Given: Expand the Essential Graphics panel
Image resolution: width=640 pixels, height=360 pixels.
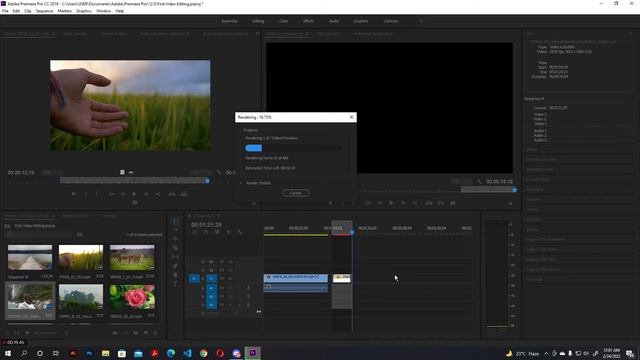Looking at the screenshot, I should [541, 160].
